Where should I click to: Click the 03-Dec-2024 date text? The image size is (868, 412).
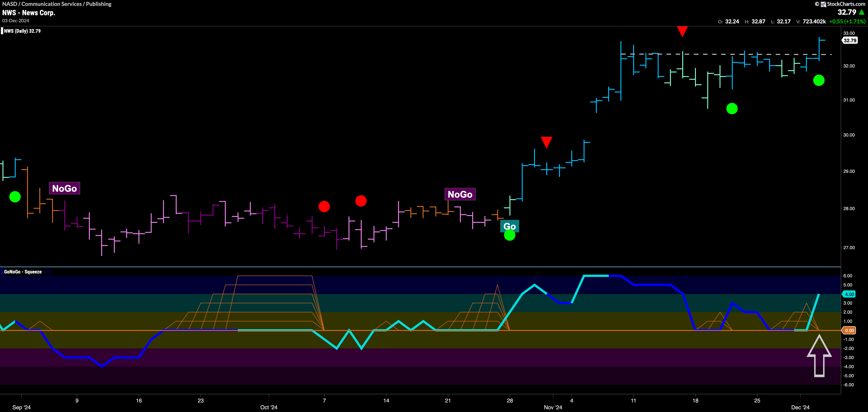(x=16, y=21)
